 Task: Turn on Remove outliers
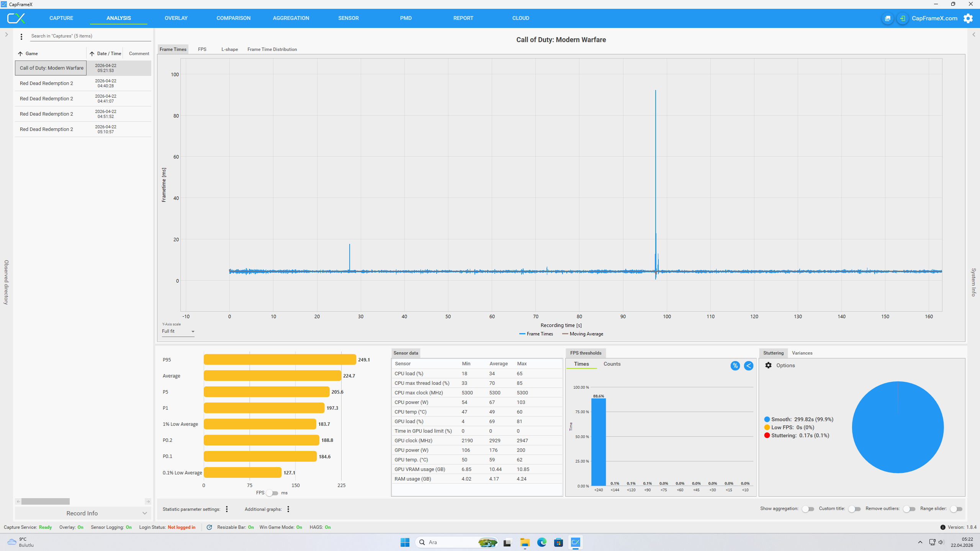(909, 509)
